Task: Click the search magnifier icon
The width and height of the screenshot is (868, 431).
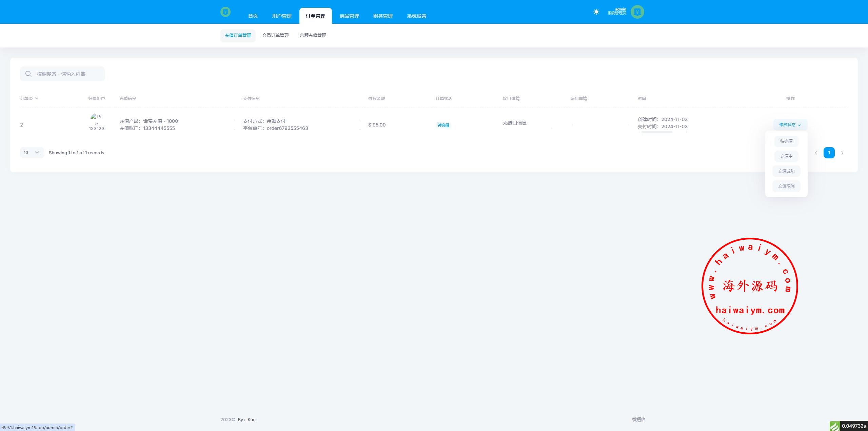Action: 28,74
